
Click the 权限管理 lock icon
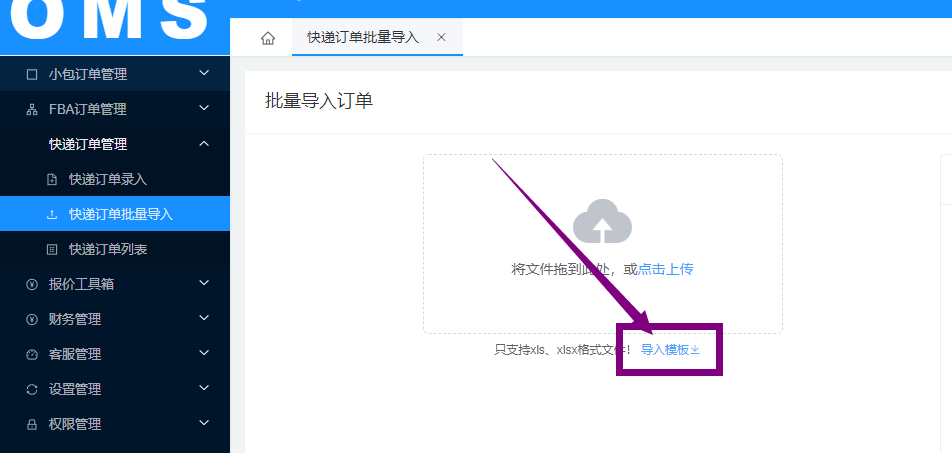(32, 424)
